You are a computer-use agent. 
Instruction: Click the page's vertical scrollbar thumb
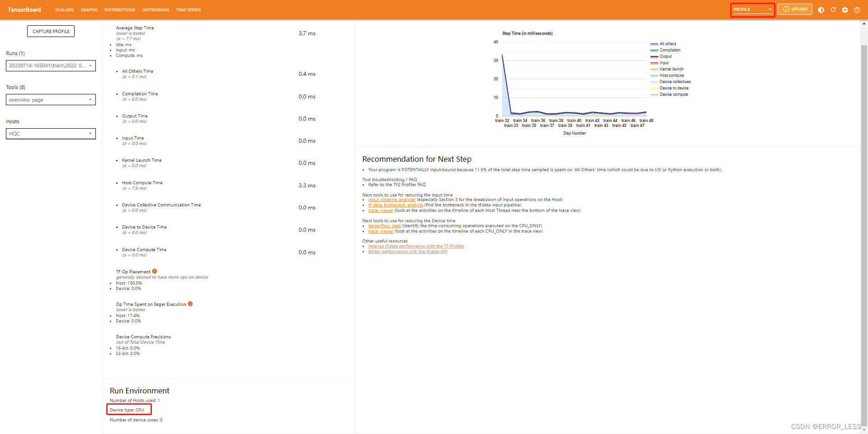pyautogui.click(x=864, y=235)
